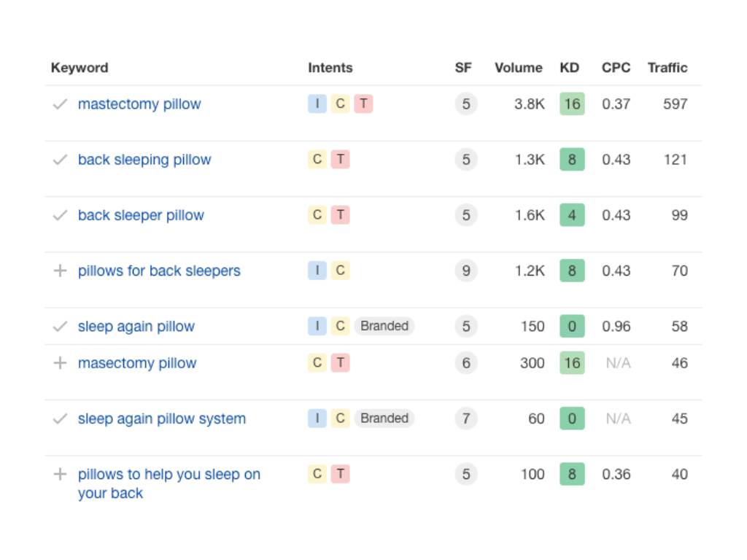Click the red T intent badge for mastectomy pillow
The height and width of the screenshot is (560, 747).
point(363,104)
